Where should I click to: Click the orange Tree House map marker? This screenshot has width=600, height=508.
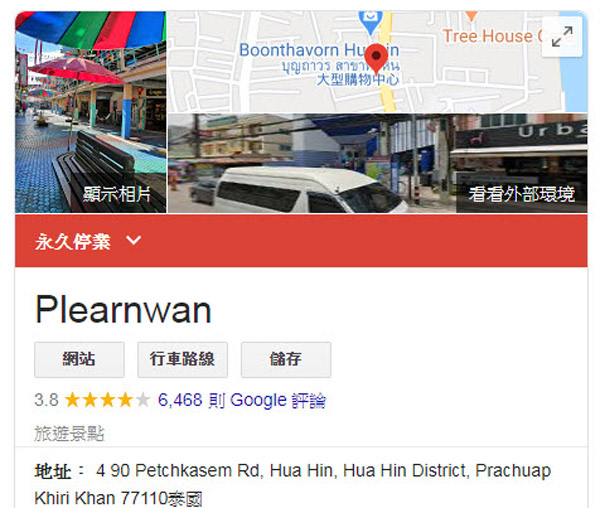(x=471, y=16)
